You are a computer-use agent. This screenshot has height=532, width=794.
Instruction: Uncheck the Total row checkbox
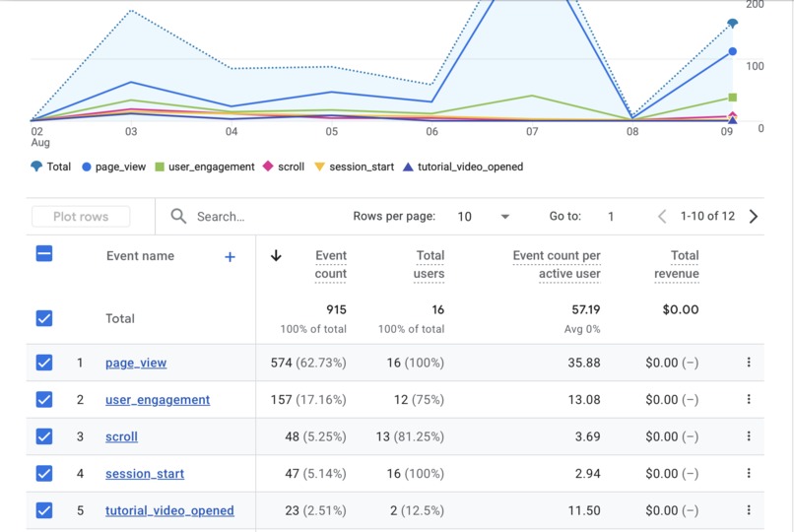pyautogui.click(x=44, y=318)
